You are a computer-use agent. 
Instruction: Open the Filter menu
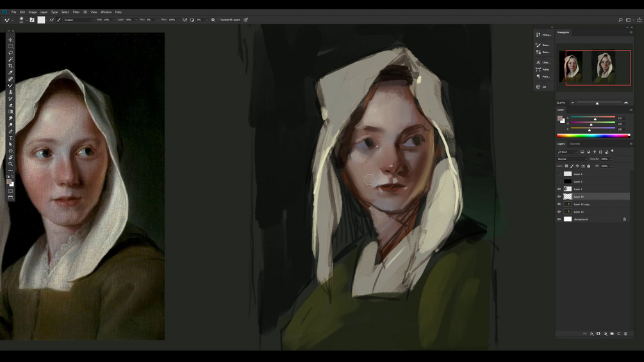[76, 12]
